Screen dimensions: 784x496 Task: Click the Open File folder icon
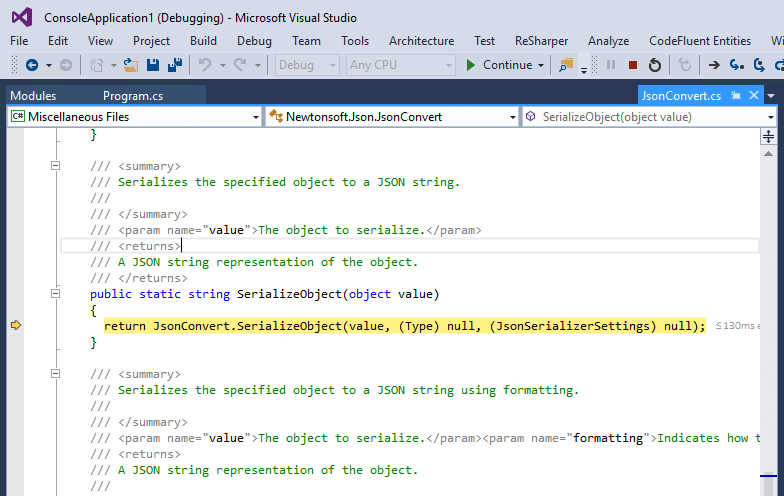coord(131,65)
